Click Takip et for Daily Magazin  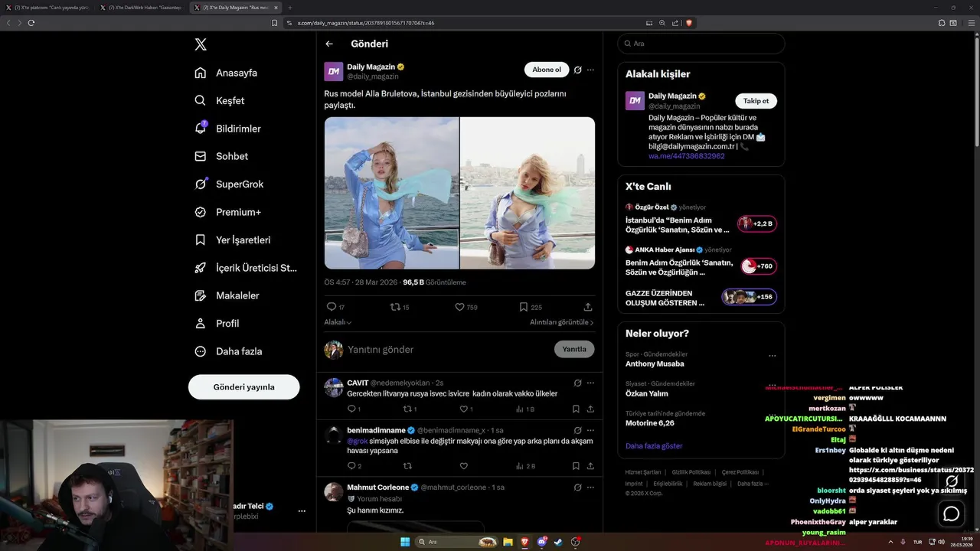tap(756, 101)
